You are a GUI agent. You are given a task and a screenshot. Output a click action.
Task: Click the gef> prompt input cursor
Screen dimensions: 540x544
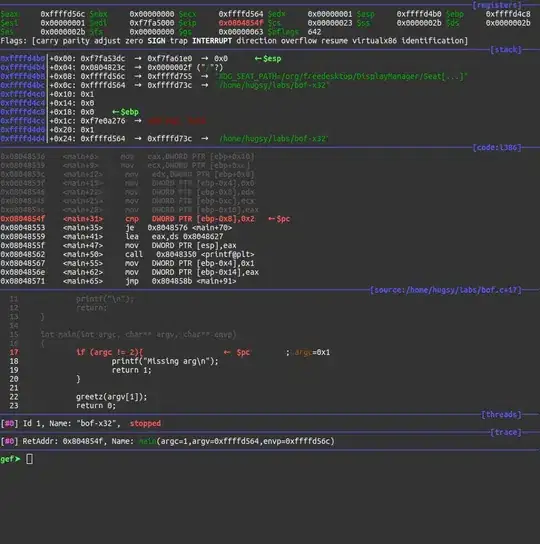click(29, 459)
